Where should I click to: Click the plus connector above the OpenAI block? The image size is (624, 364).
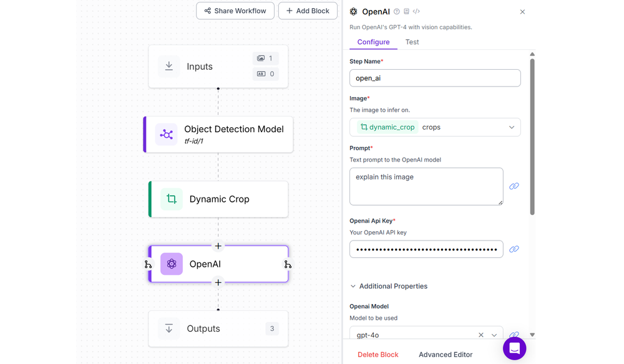pos(218,246)
